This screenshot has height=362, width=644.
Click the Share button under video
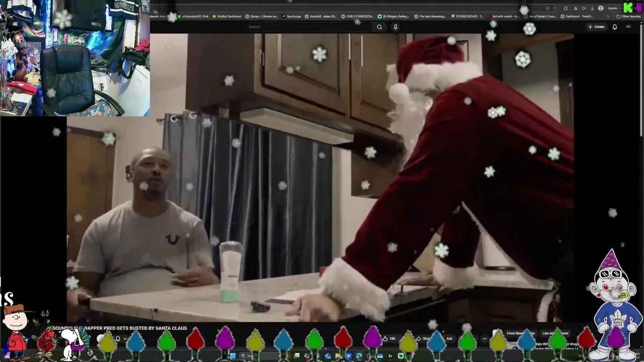pyautogui.click(x=423, y=339)
